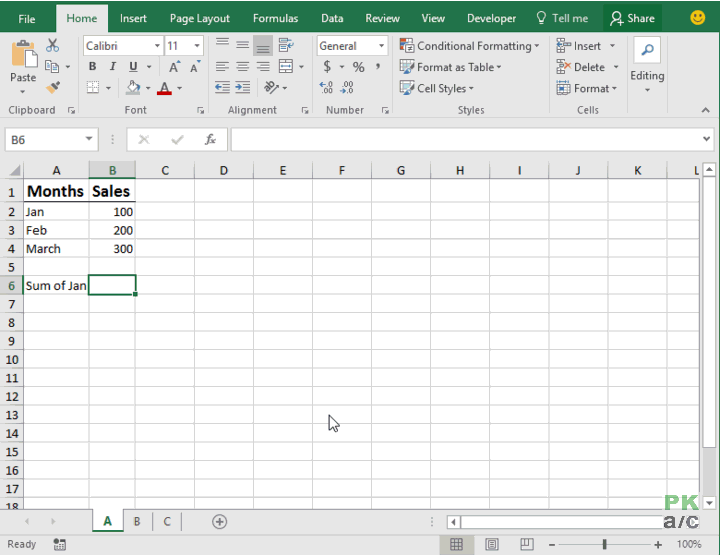This screenshot has height=555, width=720.
Task: Click the Cut scissors icon
Action: tap(52, 45)
